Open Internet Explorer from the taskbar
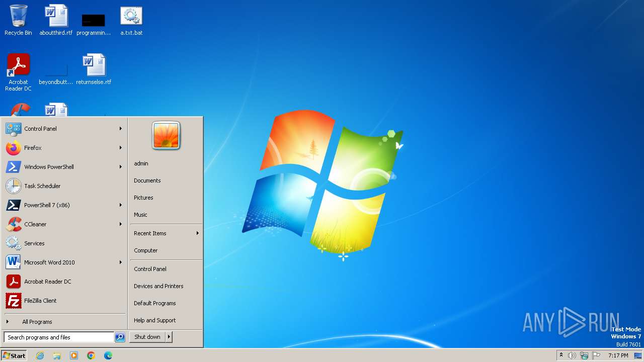644x362 pixels. click(x=40, y=355)
